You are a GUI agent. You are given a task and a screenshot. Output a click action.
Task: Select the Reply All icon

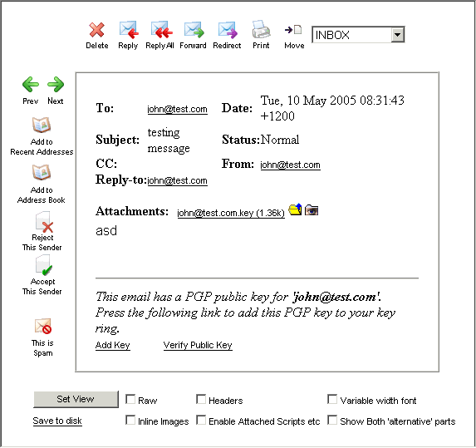[x=161, y=30]
